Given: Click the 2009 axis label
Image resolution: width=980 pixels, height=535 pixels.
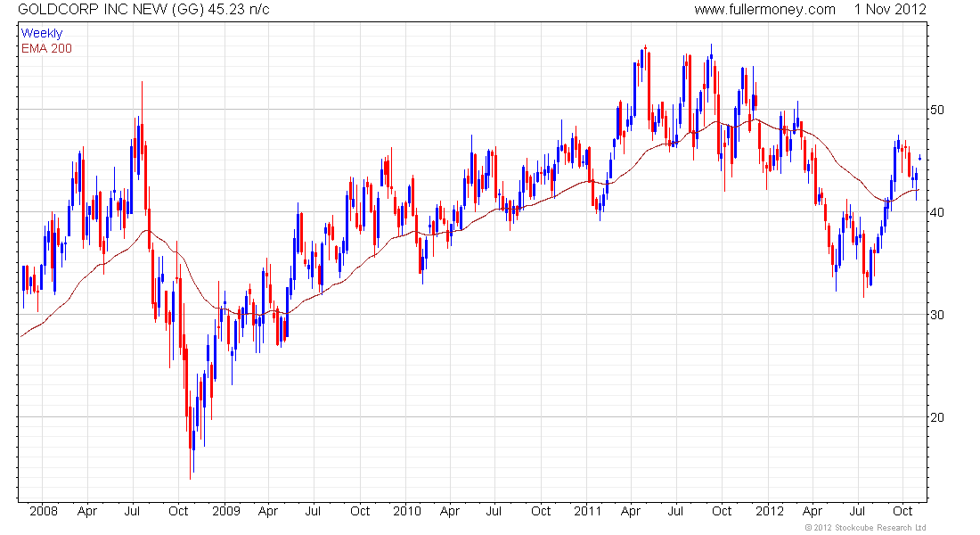Looking at the screenshot, I should [x=226, y=511].
